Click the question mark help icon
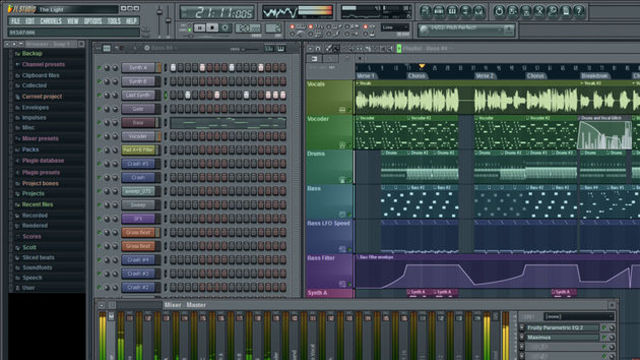The image size is (640, 360). [x=579, y=11]
